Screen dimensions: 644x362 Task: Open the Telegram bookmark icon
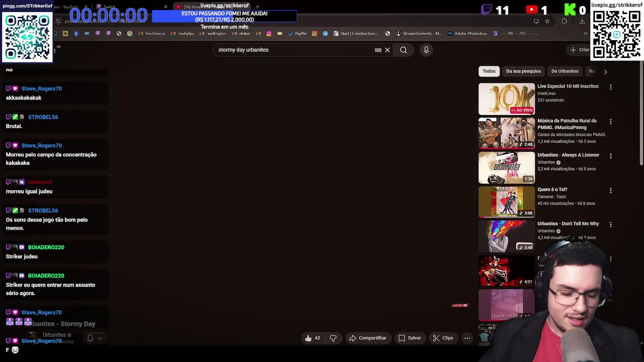[x=325, y=34]
